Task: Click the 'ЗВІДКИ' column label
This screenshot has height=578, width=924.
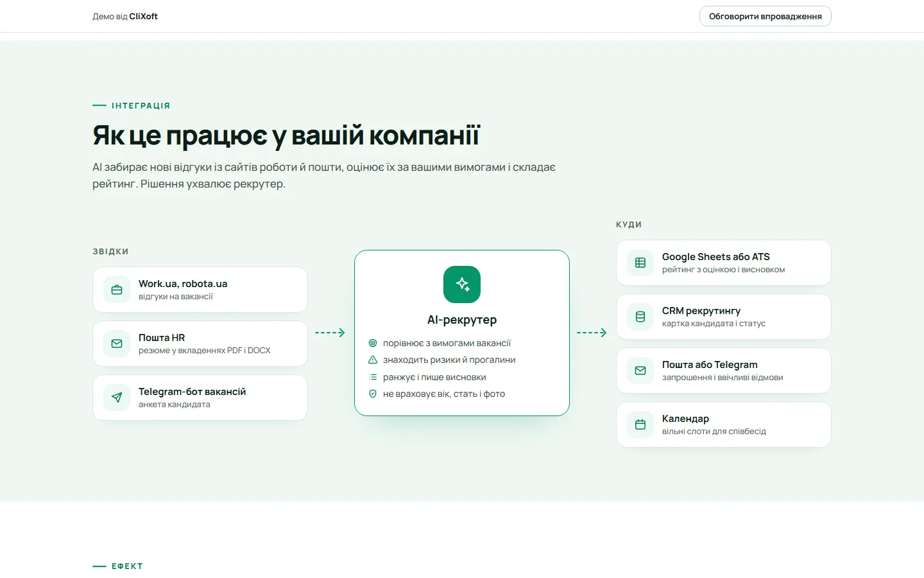Action: click(x=110, y=252)
